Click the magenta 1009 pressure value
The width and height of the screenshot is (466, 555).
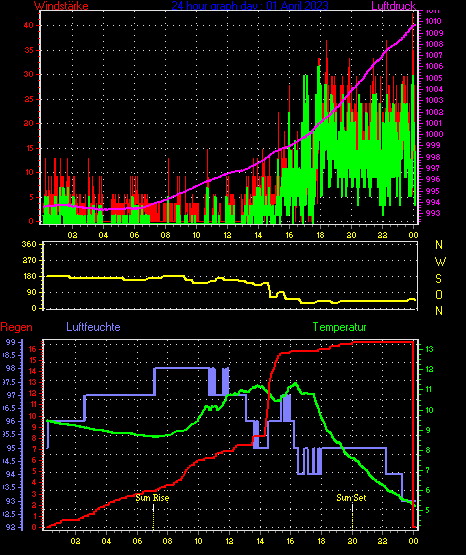pos(433,33)
